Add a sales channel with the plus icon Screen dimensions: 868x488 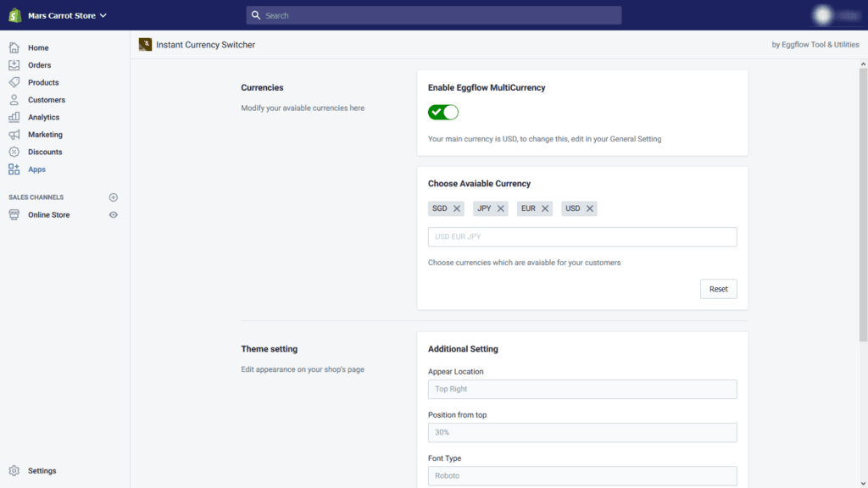(114, 197)
